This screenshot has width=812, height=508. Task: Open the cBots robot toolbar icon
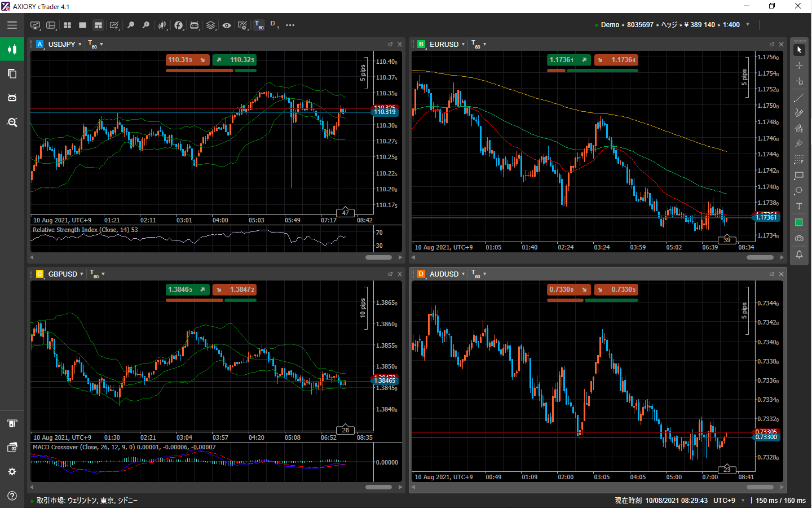coord(194,25)
